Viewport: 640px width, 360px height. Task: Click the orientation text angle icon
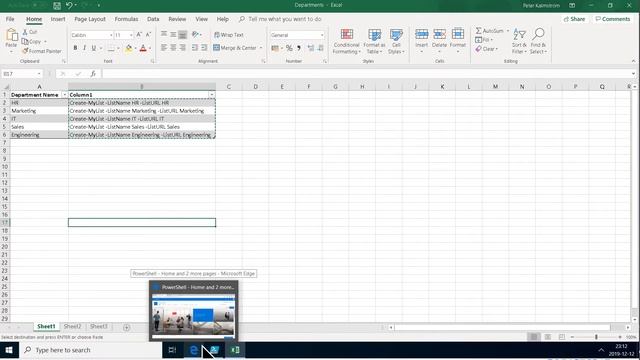tap(196, 35)
